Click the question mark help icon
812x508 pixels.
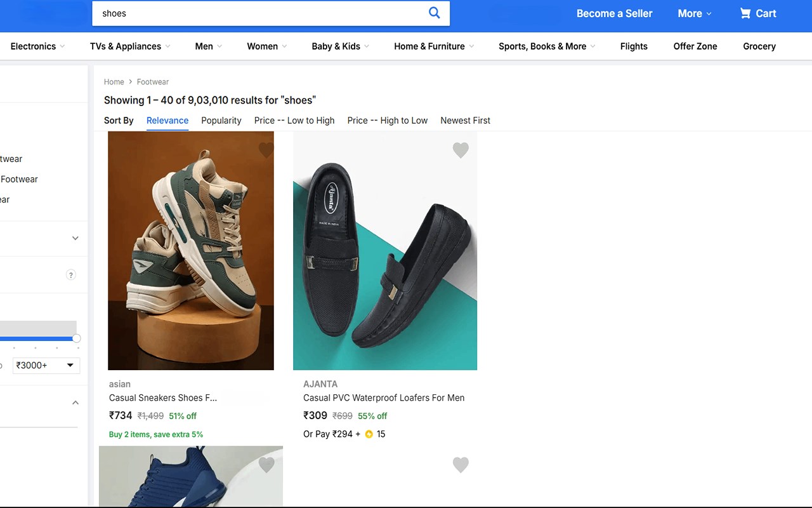click(x=71, y=275)
